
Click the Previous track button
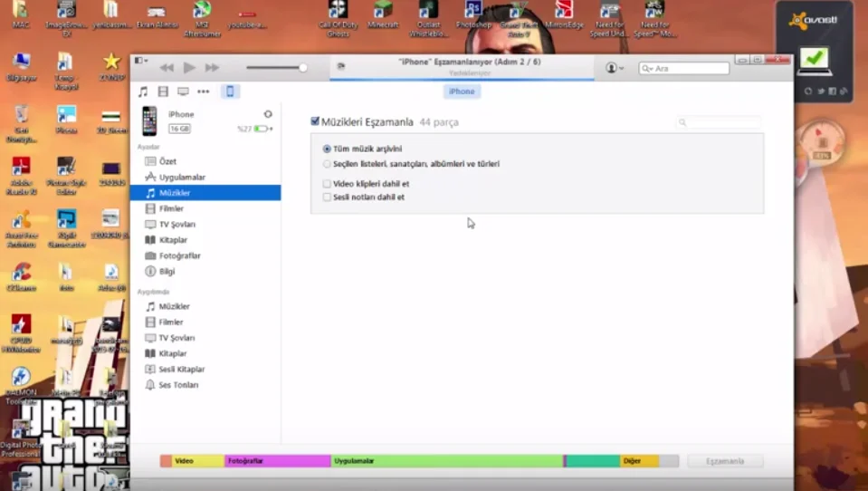point(166,68)
